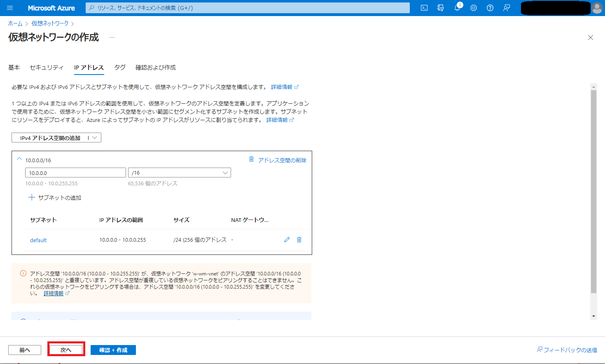Close the virtual network creation blade
The height and width of the screenshot is (364, 605).
[x=591, y=37]
